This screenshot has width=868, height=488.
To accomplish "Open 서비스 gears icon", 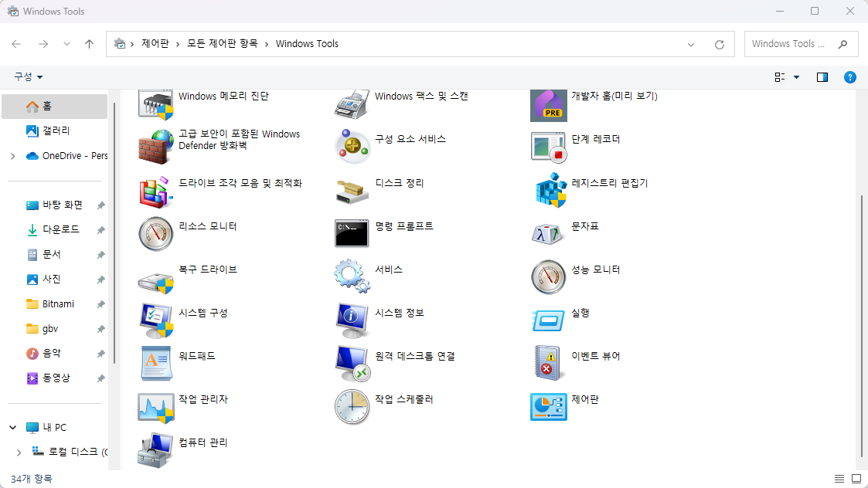I will 352,276.
